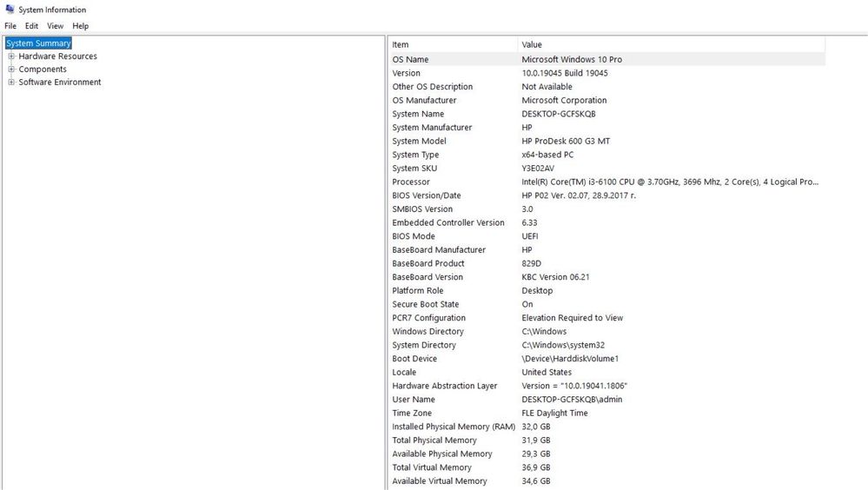The image size is (868, 490).
Task: Select BIOS Mode row
Action: (x=606, y=236)
